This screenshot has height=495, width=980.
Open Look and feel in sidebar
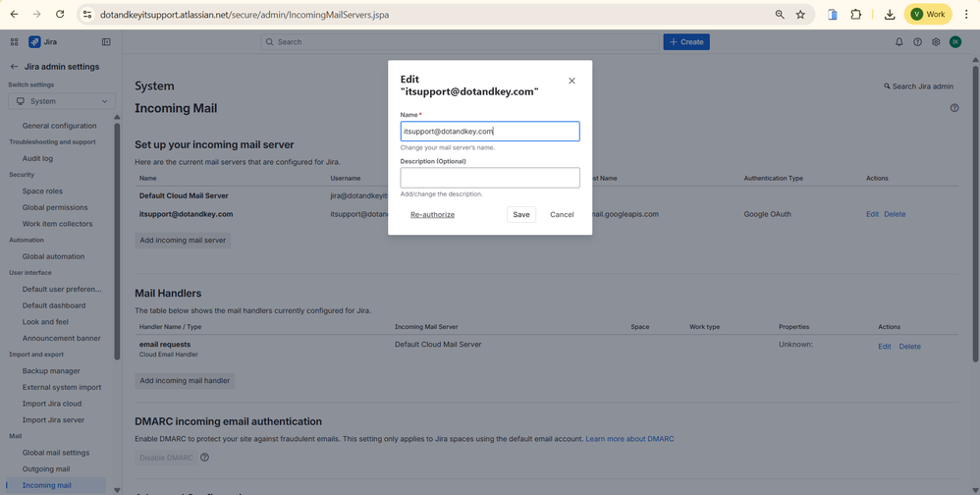(x=45, y=322)
